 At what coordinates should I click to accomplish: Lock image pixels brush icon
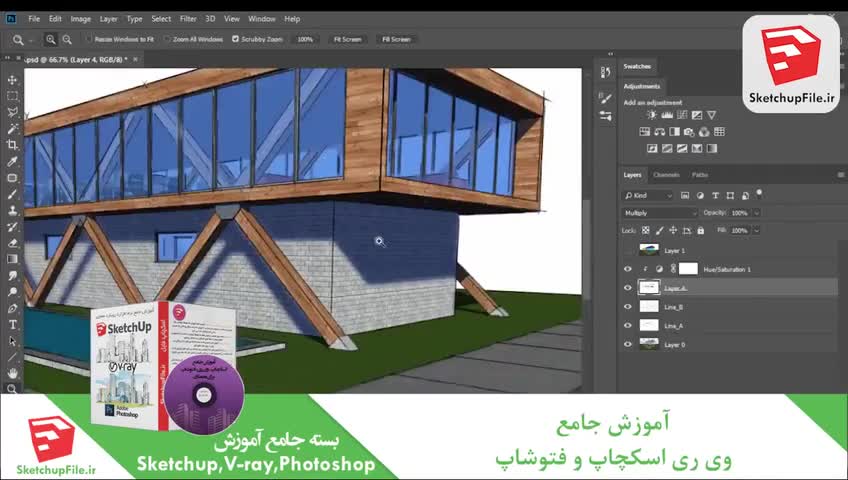659,230
